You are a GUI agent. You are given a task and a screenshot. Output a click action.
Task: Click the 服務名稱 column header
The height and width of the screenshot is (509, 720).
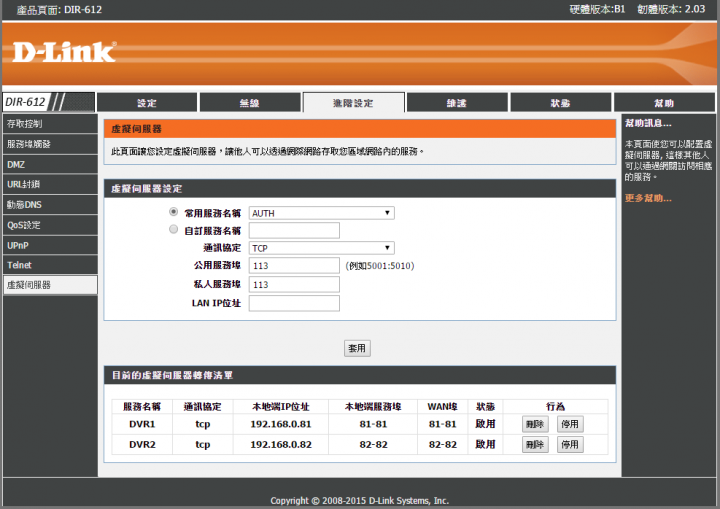pos(142,407)
